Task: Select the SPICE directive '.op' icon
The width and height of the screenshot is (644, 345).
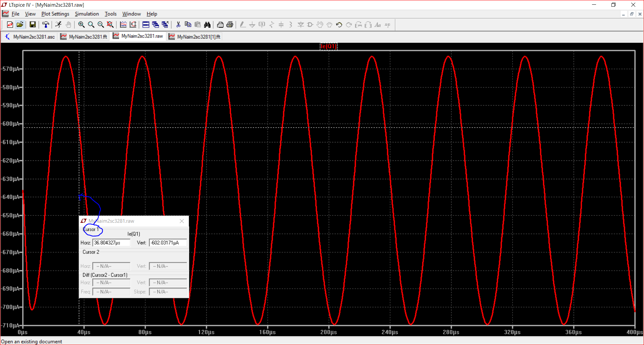Action: 387,24
